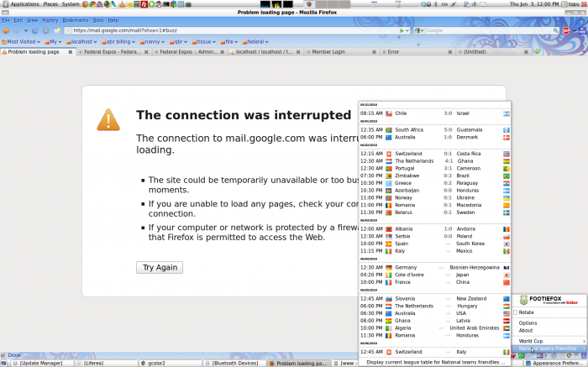Click the Firefox window menu button in the title bar
This screenshot has height=367, width=588.
tap(5, 13)
